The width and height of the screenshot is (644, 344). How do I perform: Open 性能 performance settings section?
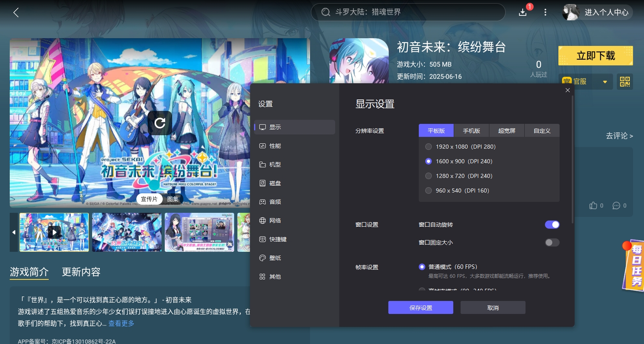[x=295, y=146]
